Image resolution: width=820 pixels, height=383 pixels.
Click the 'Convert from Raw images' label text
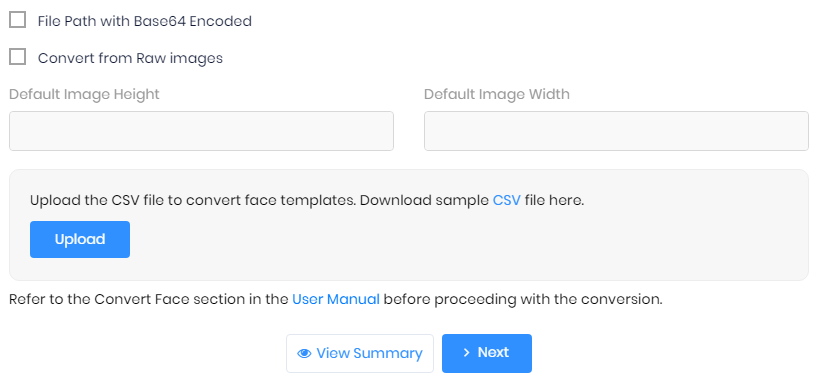click(130, 58)
